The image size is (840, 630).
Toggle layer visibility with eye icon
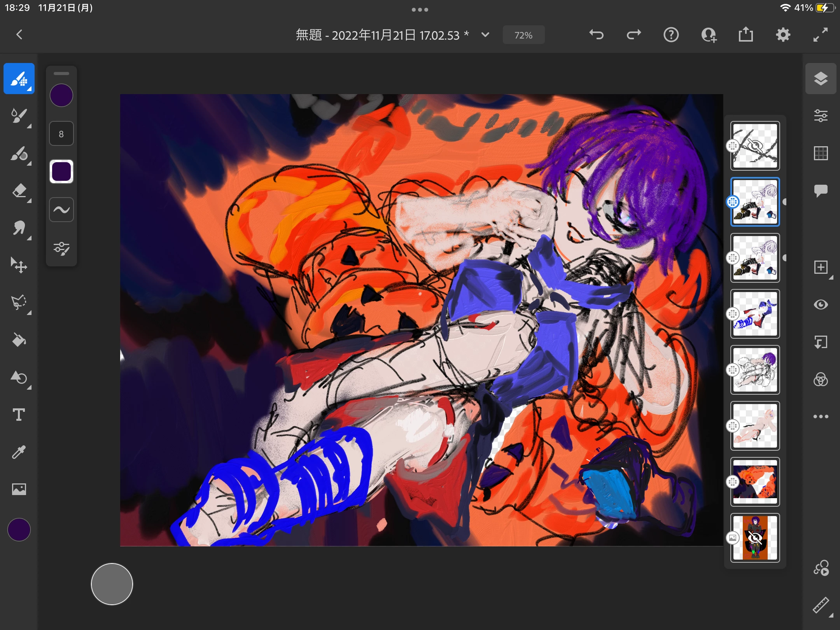821,304
